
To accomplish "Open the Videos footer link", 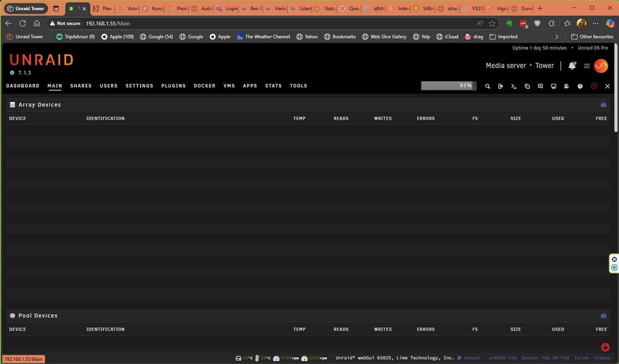I will click(x=602, y=358).
